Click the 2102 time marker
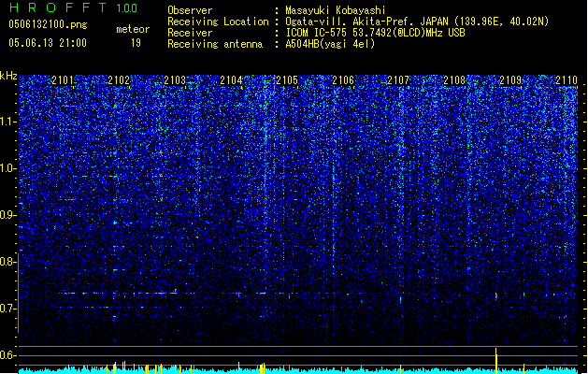 [x=119, y=80]
